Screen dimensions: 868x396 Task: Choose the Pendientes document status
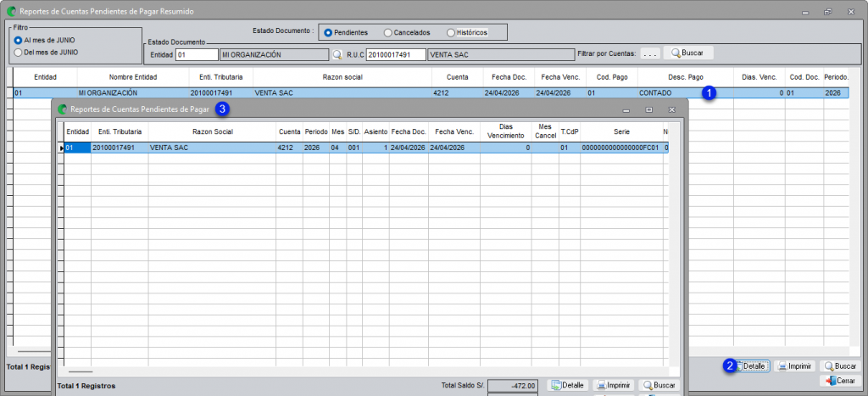(x=346, y=33)
